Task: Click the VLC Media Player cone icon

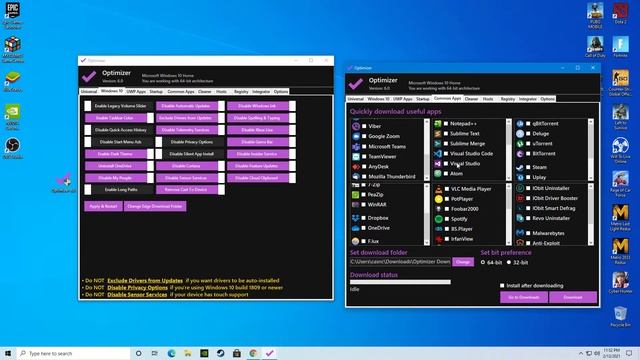Action: click(439, 189)
